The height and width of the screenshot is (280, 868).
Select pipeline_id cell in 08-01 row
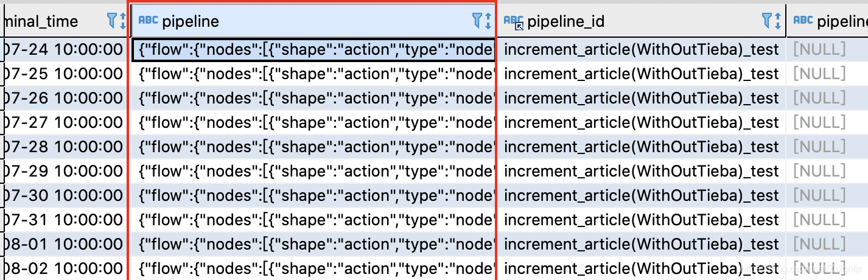[642, 244]
